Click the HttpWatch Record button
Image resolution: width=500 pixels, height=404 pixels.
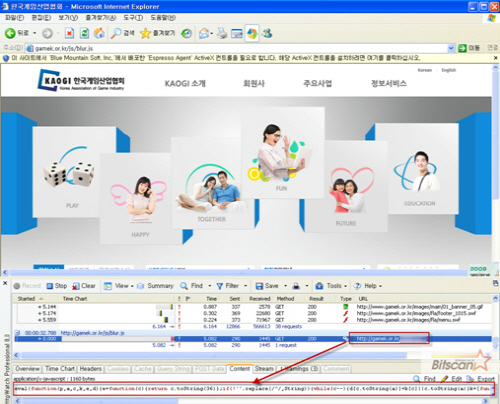(x=27, y=286)
